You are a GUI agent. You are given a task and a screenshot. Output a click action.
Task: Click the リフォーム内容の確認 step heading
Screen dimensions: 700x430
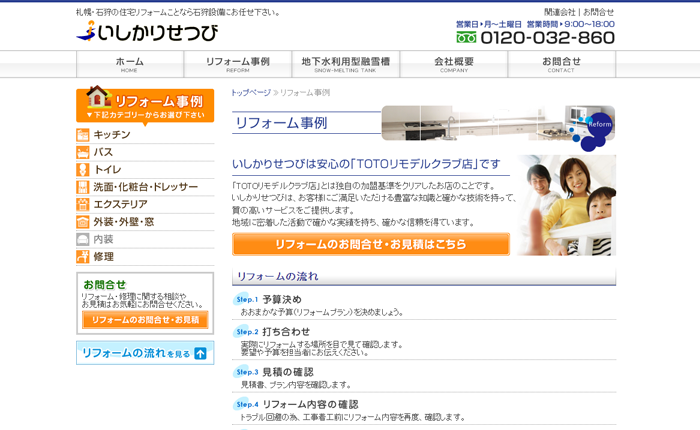[x=310, y=405]
